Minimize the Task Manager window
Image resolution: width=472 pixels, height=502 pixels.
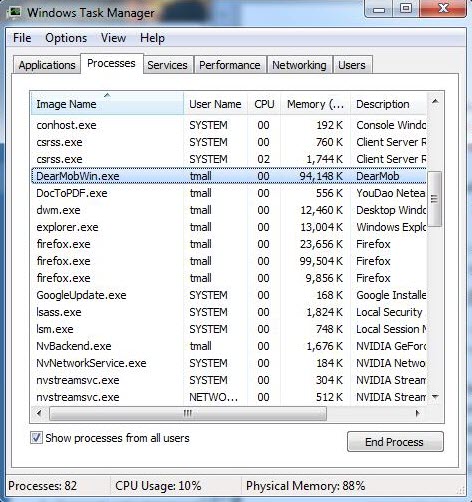click(379, 9)
